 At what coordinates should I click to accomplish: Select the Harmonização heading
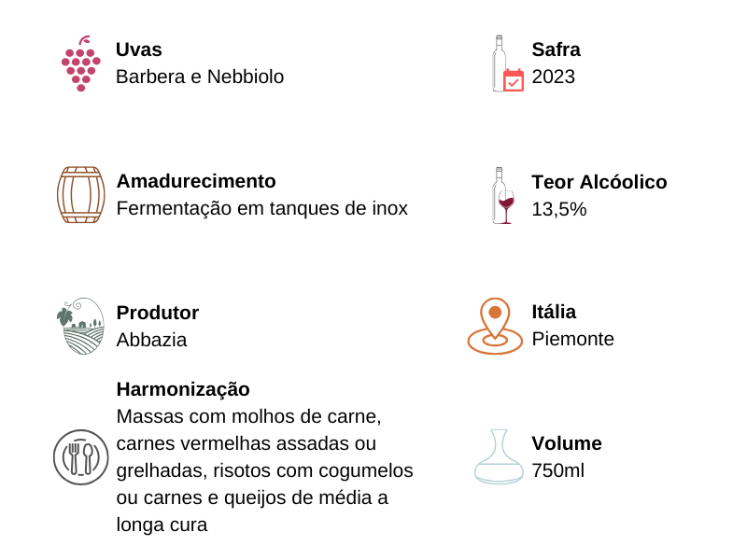click(183, 389)
